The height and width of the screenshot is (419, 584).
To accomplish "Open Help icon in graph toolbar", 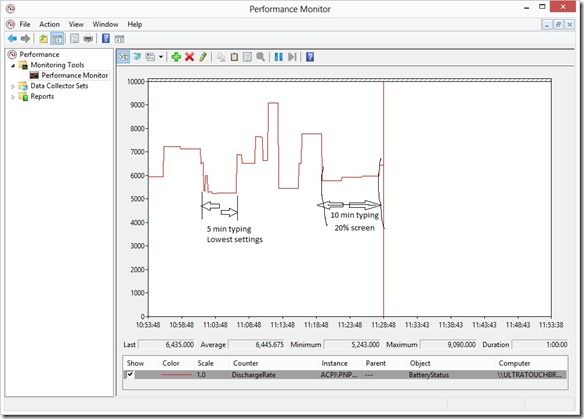I will (x=310, y=57).
